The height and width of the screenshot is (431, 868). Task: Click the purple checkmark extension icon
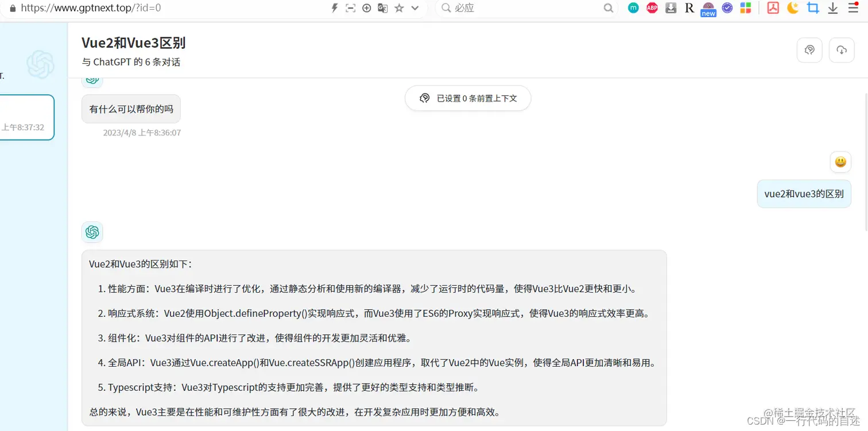click(727, 8)
